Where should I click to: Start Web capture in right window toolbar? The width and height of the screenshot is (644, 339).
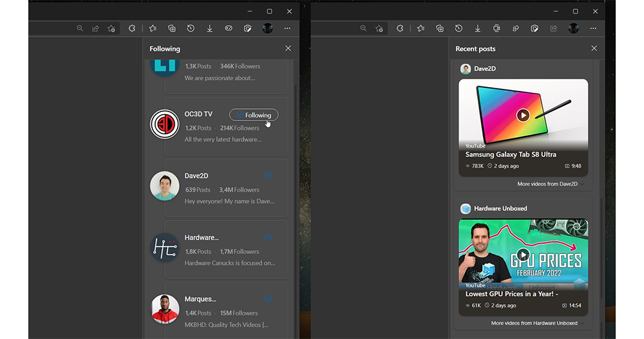pyautogui.click(x=535, y=28)
